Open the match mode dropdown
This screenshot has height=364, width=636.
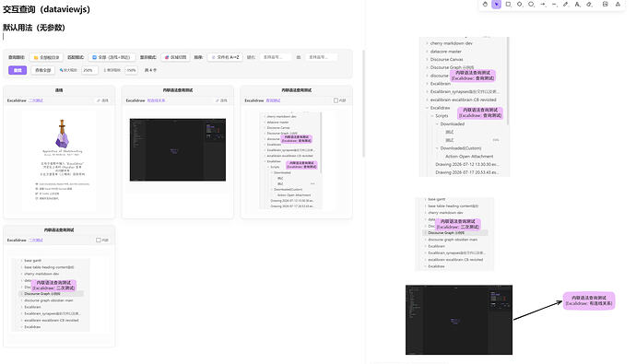click(112, 57)
